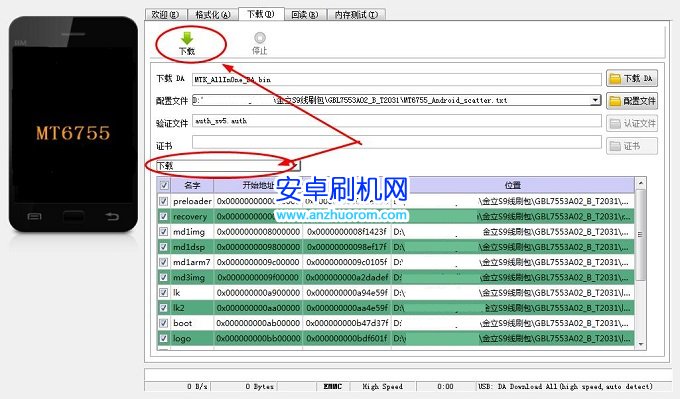Select the md1dsp row name

[x=189, y=247]
